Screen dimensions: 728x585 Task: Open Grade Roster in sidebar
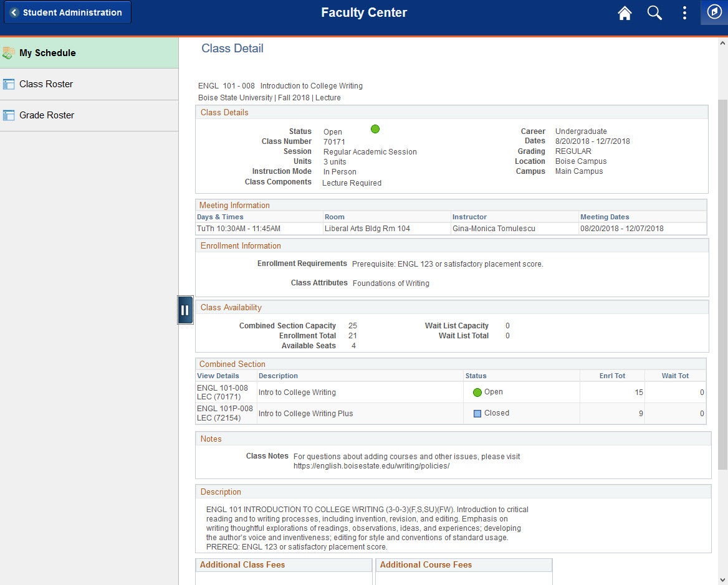(x=89, y=115)
